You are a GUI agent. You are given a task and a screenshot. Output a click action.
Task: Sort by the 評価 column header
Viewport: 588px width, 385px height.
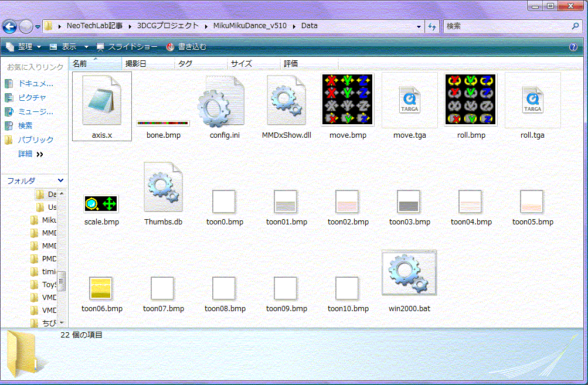[309, 64]
